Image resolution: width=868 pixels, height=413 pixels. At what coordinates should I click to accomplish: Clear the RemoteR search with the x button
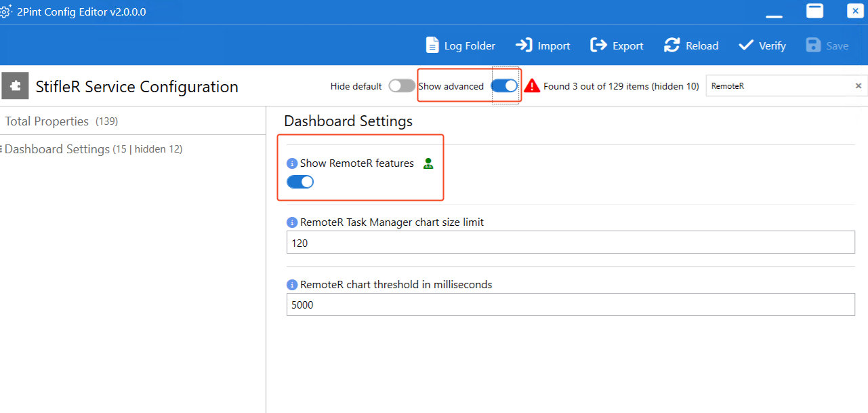click(x=859, y=86)
